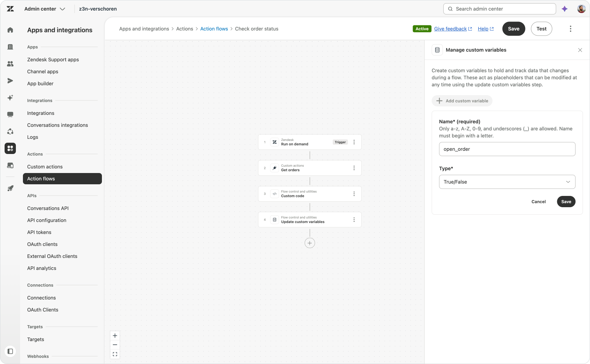
Task: Open Logs page
Action: click(33, 137)
